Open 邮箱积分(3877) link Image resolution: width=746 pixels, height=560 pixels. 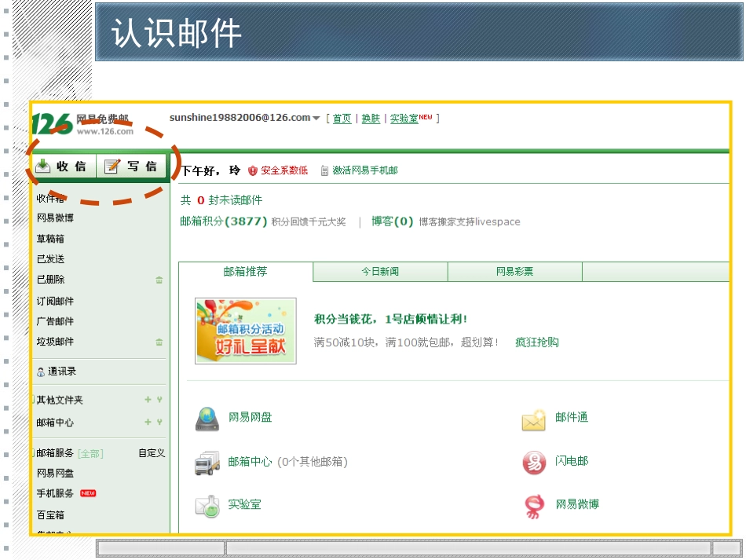[224, 221]
